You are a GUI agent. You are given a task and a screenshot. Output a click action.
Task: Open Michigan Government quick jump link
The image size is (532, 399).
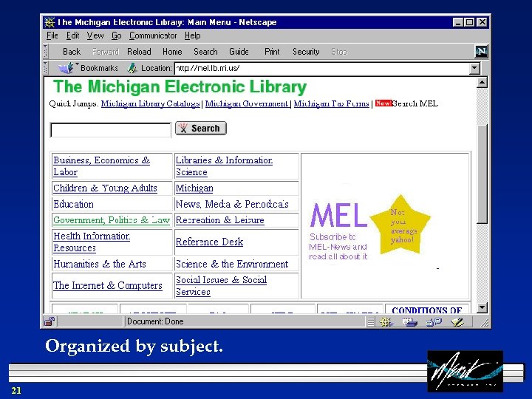pos(247,103)
